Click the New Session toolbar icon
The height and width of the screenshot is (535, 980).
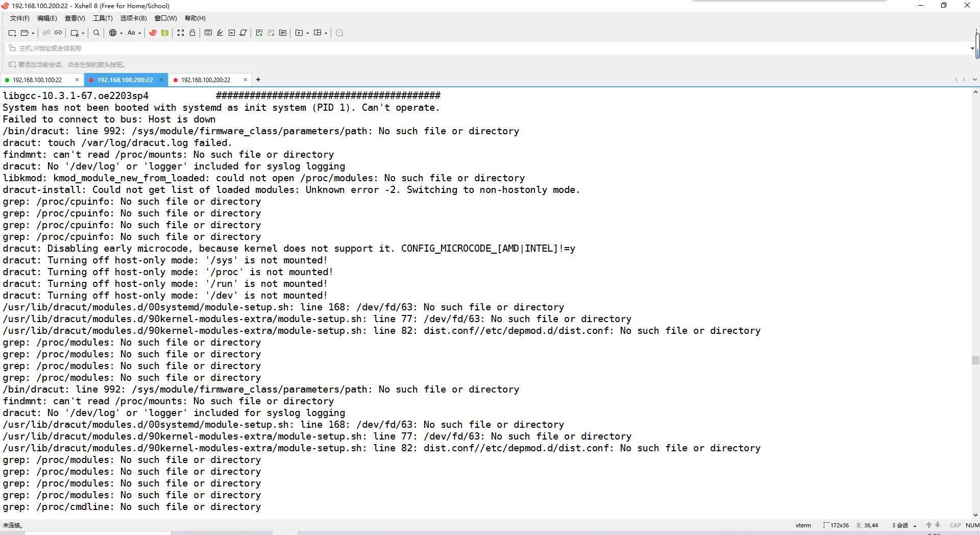(x=12, y=33)
